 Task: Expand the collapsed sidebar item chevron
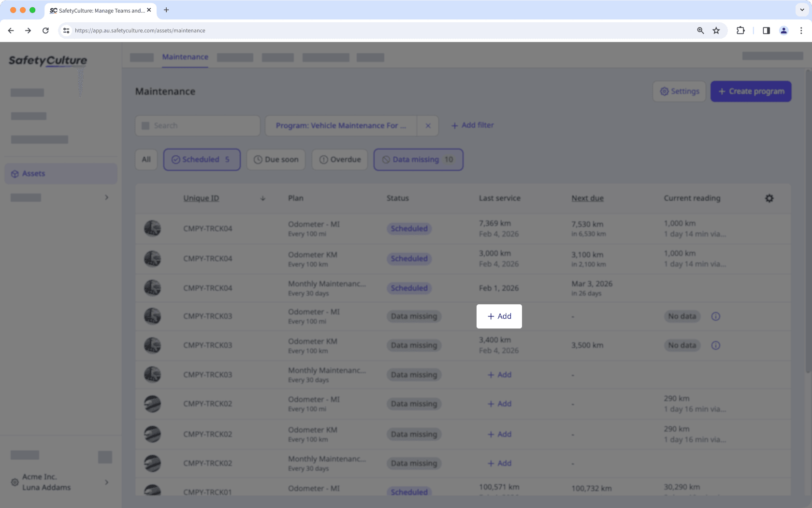coord(107,197)
